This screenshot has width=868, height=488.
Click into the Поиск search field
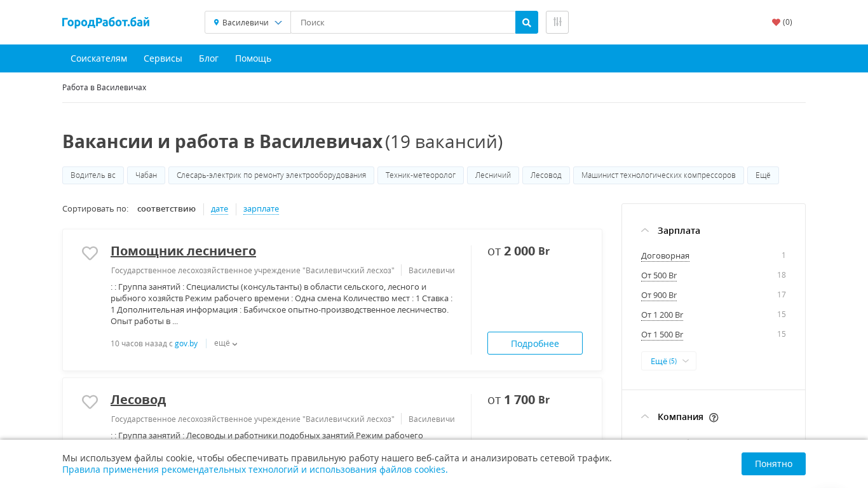[x=402, y=22]
